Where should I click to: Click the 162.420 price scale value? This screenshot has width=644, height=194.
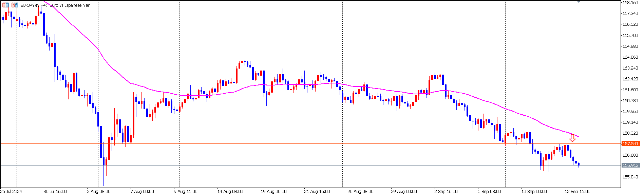pos(630,79)
